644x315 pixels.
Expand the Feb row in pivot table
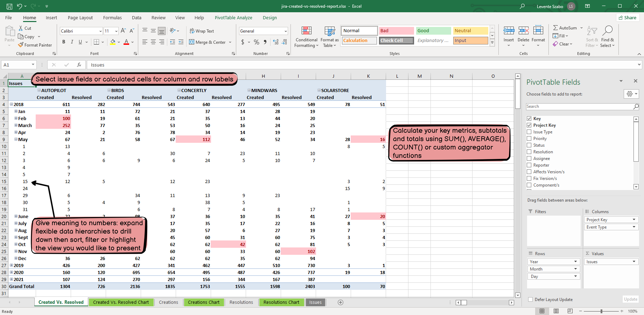pos(16,118)
